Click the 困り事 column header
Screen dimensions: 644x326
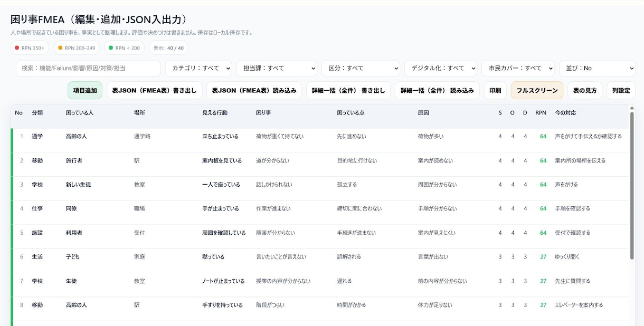click(264, 113)
